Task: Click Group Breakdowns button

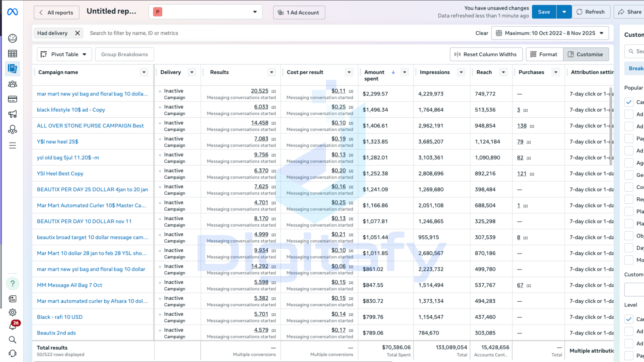Action: point(124,54)
